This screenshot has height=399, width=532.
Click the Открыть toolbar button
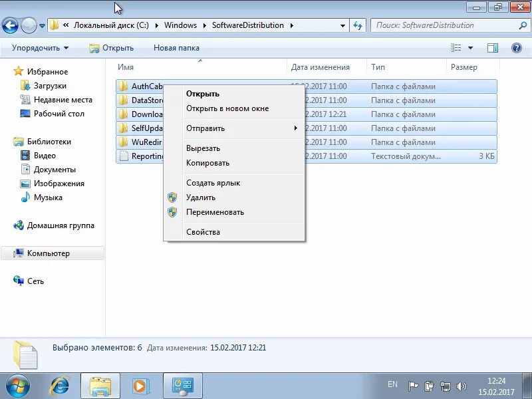[x=111, y=48]
